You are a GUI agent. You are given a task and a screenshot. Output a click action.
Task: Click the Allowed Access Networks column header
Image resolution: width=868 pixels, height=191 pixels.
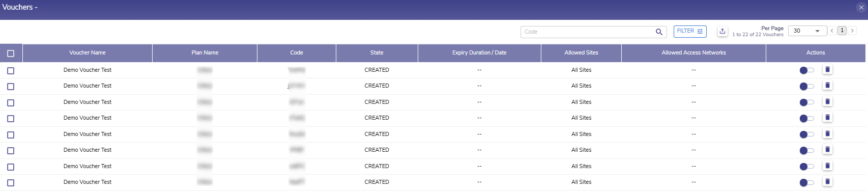(693, 53)
